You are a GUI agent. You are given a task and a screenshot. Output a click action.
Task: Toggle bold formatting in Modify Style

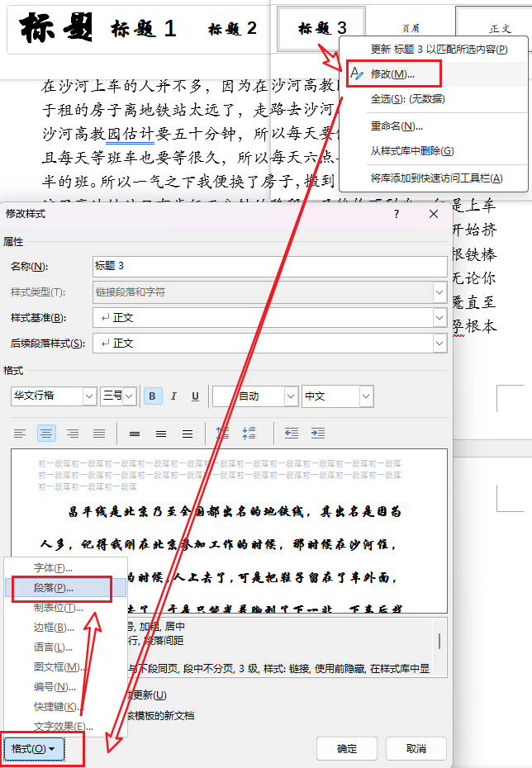click(153, 396)
